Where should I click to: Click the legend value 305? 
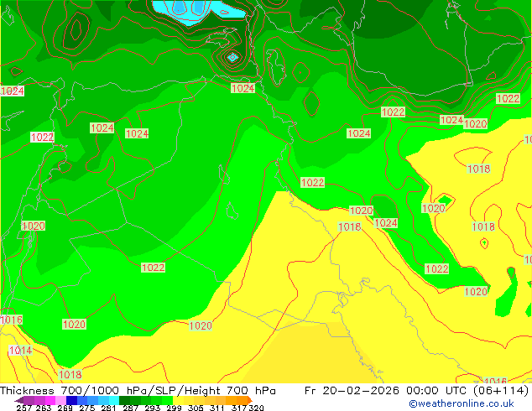(x=196, y=408)
